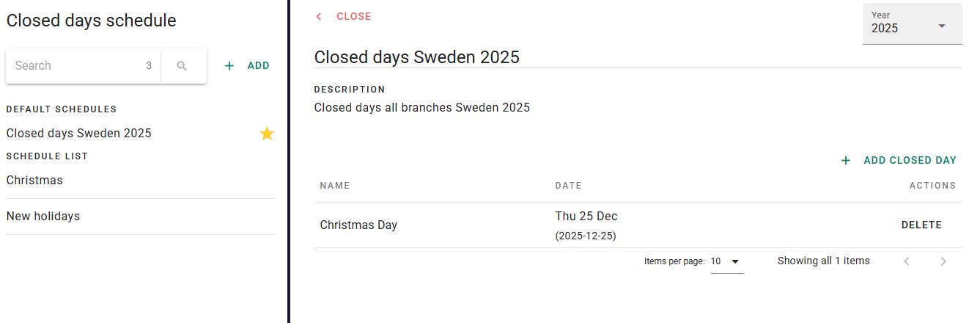Go to previous page arrow
The image size is (980, 323).
pos(907,261)
